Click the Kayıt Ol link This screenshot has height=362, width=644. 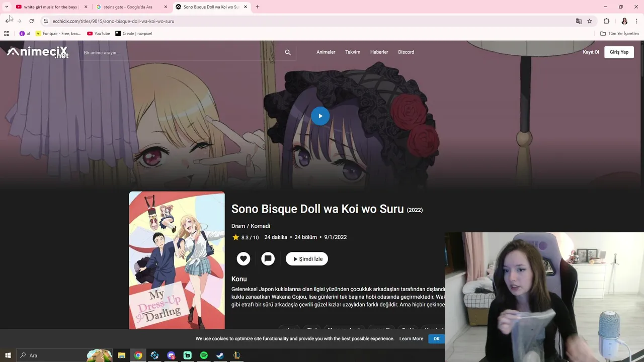coord(591,52)
